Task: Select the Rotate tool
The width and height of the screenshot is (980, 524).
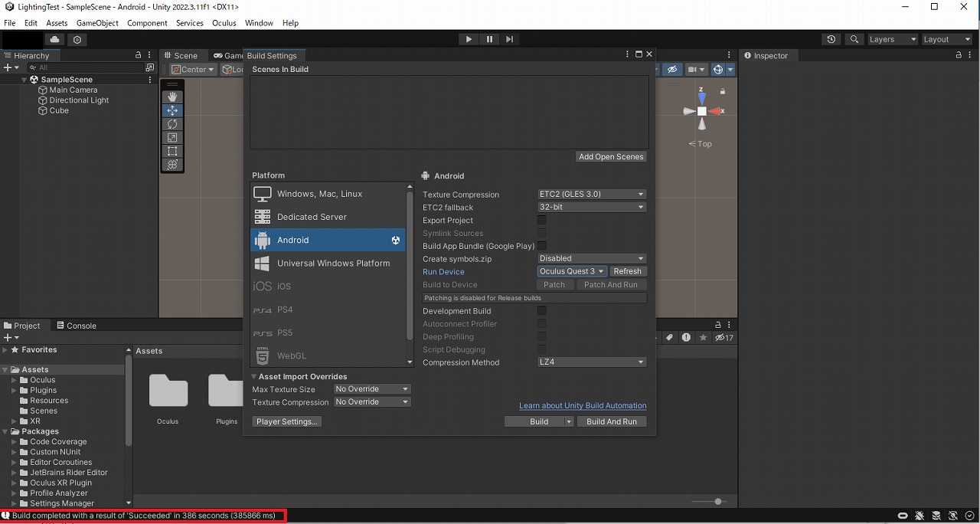Action: [x=172, y=124]
